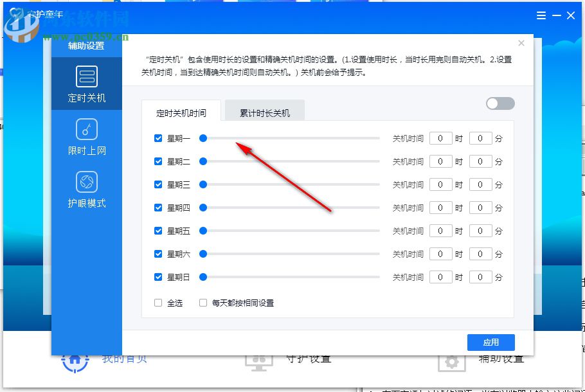Enable the scheduled shutdown master toggle

tap(500, 103)
